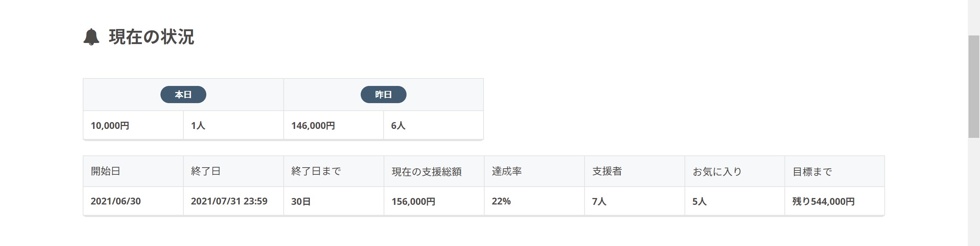Click the 現在の支援総額 column header
The image size is (980, 246).
[427, 172]
